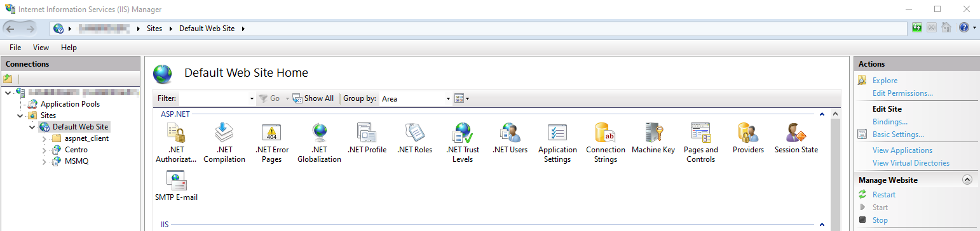Open the Group by Area dropdown

(416, 98)
